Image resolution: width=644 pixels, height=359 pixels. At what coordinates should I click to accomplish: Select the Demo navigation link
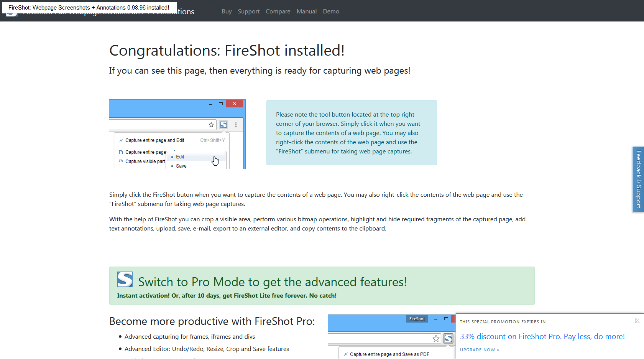coord(331,12)
